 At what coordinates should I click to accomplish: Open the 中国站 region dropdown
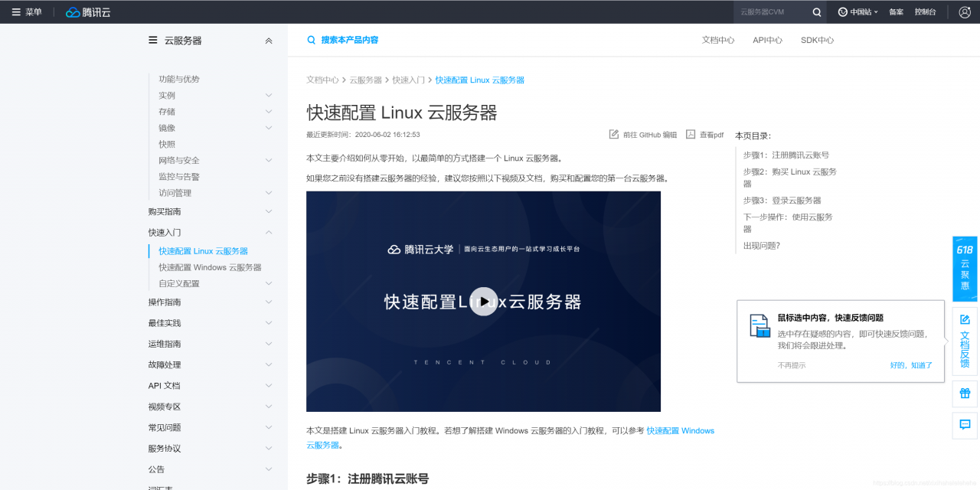[858, 12]
